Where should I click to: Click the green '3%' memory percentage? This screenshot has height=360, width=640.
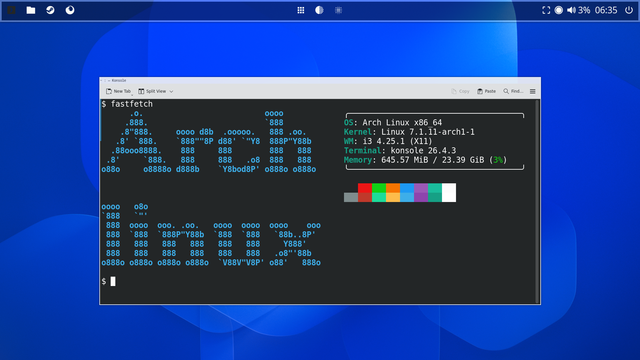498,160
